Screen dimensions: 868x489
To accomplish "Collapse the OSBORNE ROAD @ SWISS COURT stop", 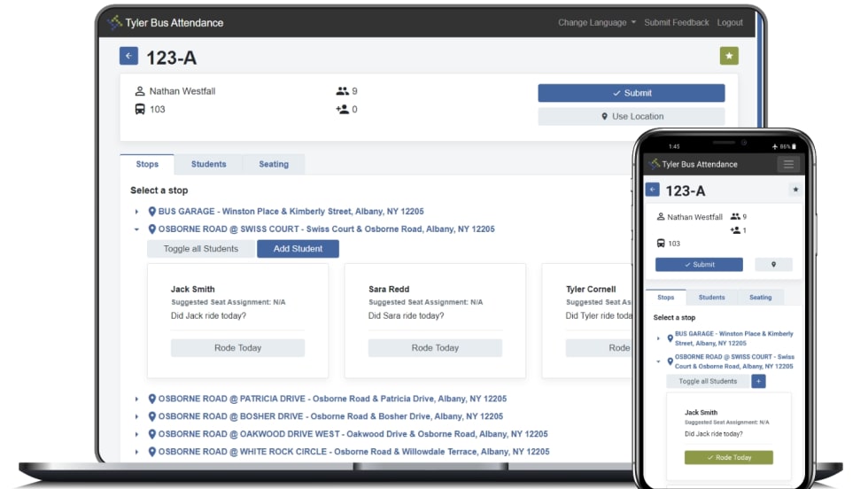I will (136, 229).
